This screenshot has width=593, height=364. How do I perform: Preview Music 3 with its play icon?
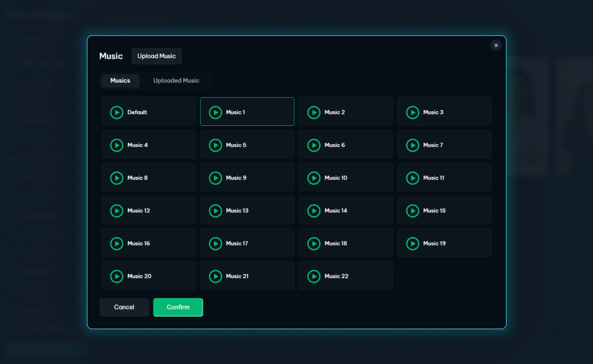click(x=412, y=112)
